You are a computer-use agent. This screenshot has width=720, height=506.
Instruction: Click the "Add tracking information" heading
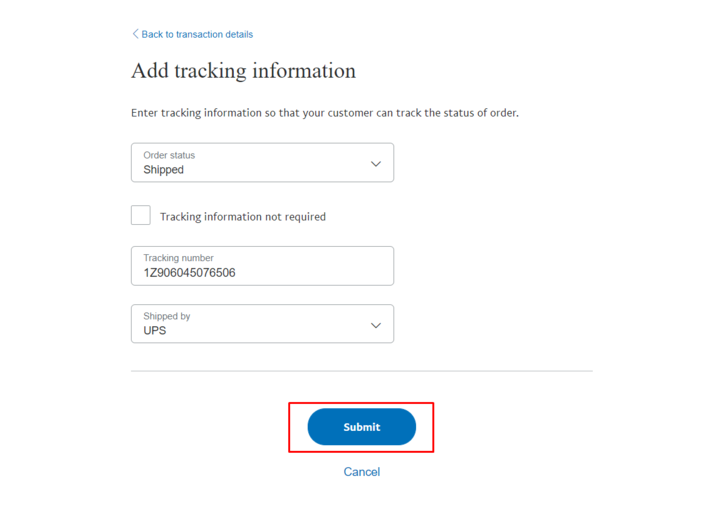tap(243, 71)
